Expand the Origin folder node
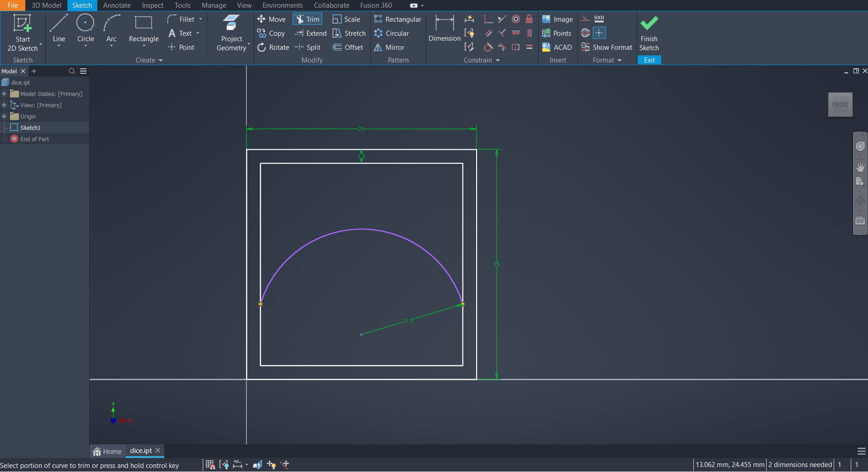The width and height of the screenshot is (868, 472). 4,116
